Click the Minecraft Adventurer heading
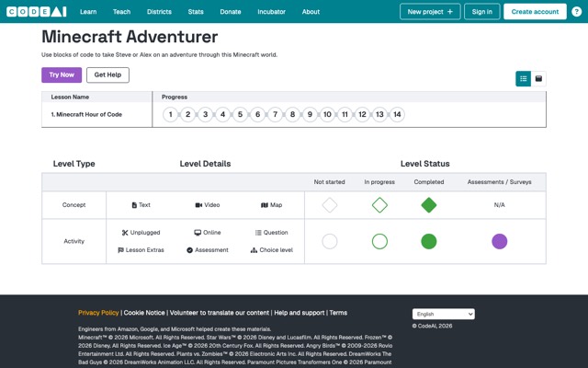This screenshot has width=588, height=368. pos(130,37)
